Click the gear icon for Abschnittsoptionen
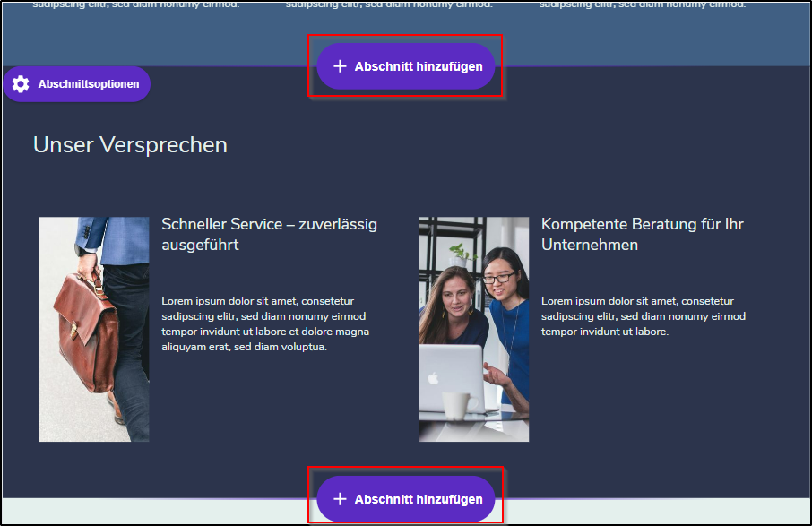 click(x=21, y=84)
